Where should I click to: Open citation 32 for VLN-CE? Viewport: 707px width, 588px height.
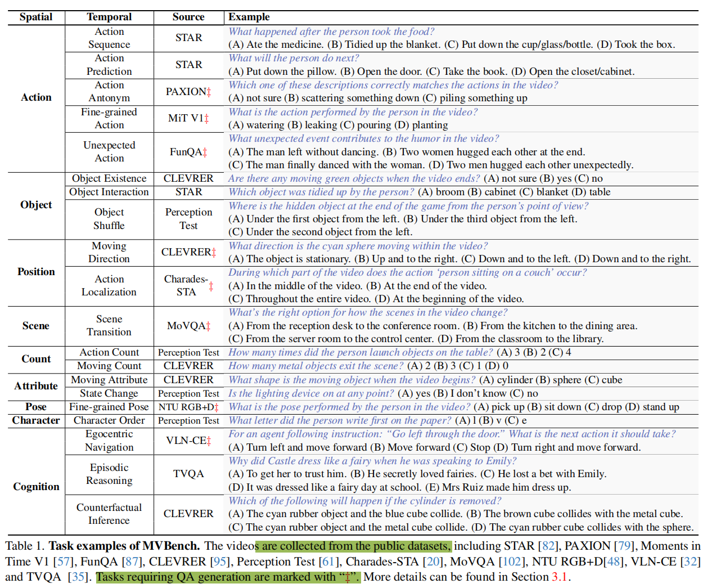tap(690, 562)
